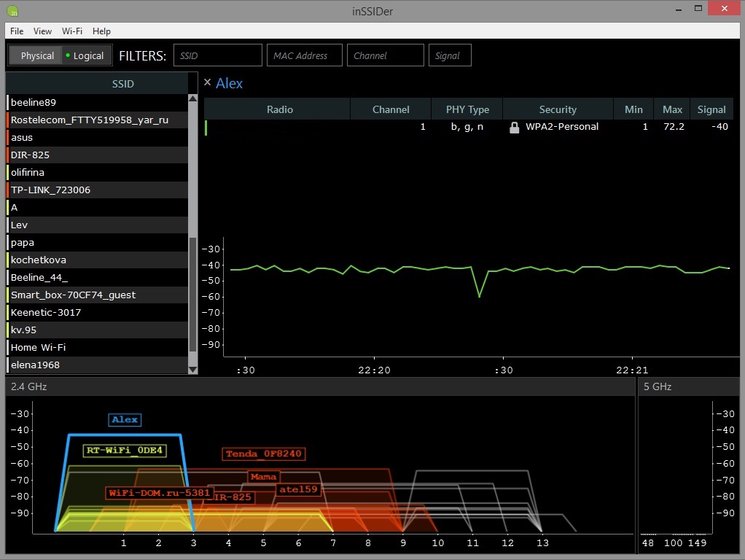745x560 pixels.
Task: Sort radios by Signal column header
Action: coord(711,109)
